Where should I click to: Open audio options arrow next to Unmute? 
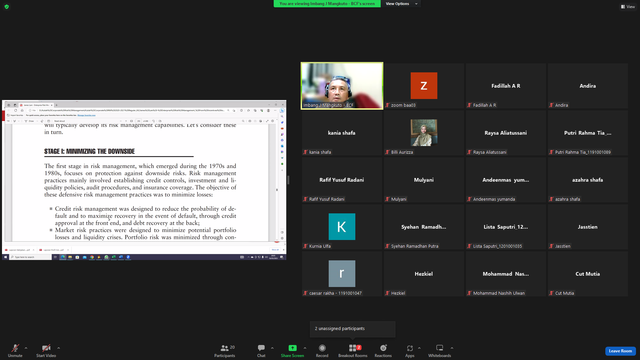tap(26, 348)
